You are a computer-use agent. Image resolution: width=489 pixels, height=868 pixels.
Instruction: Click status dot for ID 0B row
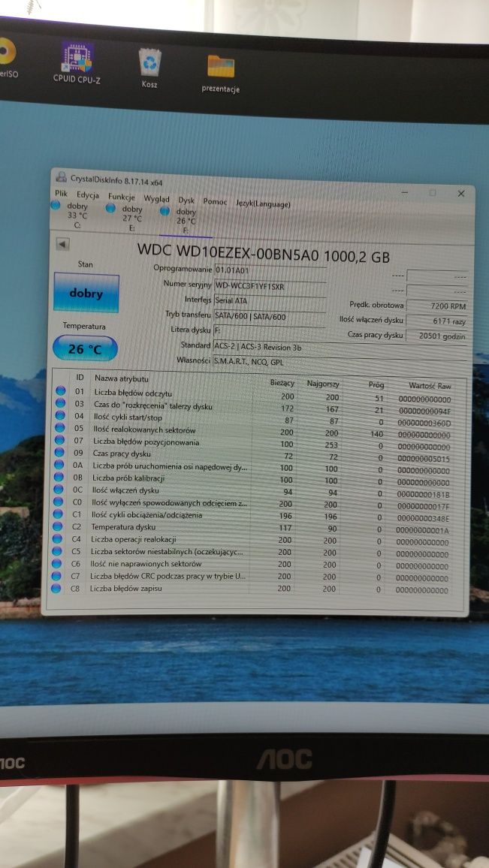tap(59, 478)
